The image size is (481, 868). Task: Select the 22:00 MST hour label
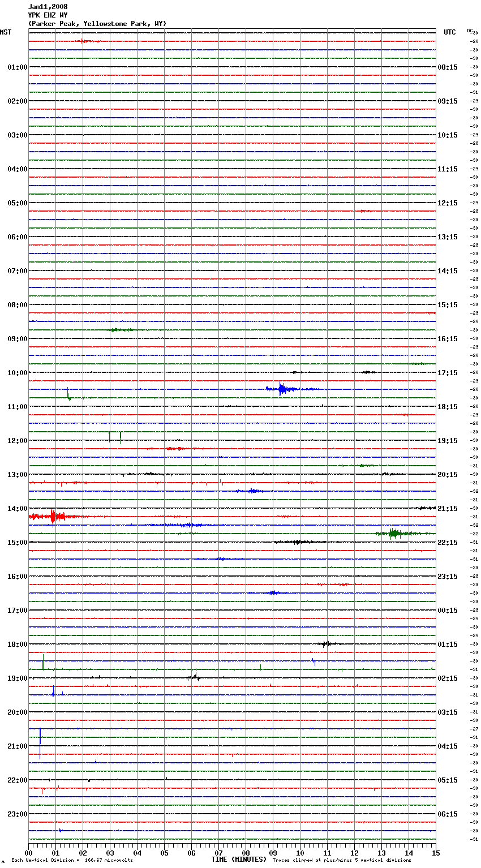18,780
